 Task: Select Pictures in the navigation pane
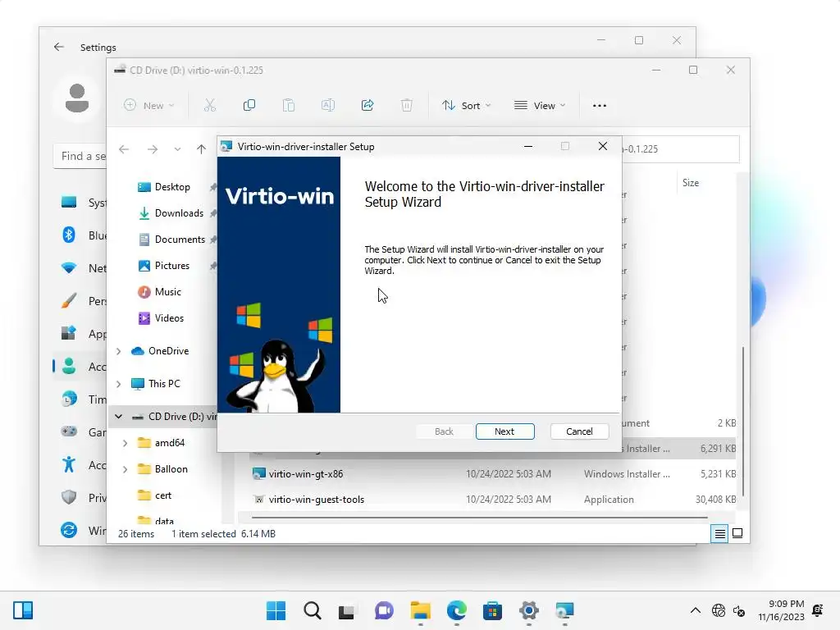(x=172, y=266)
